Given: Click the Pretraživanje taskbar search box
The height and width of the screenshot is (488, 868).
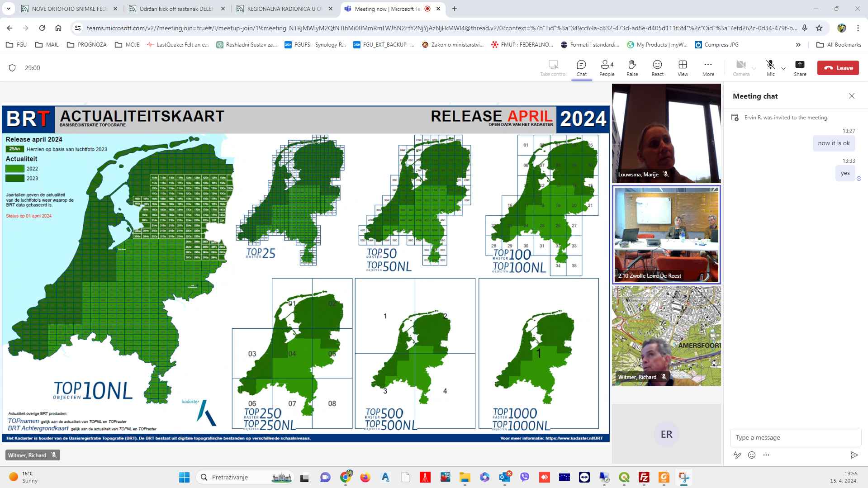Looking at the screenshot, I should (246, 477).
